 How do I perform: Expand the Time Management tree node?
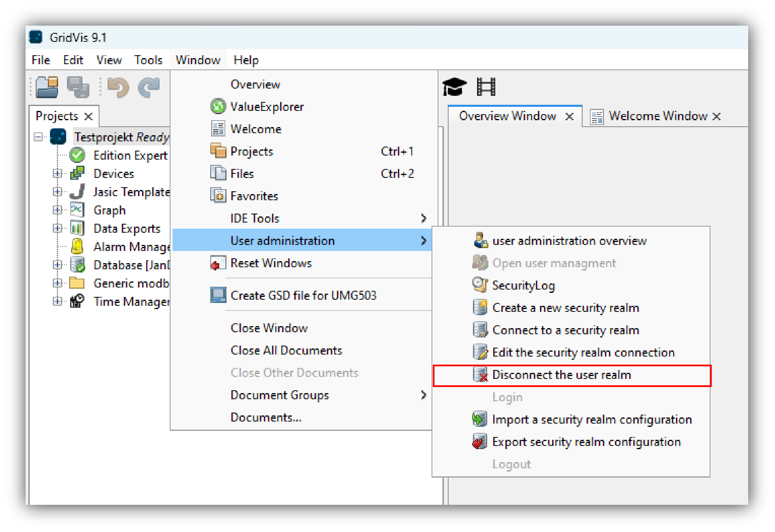coord(57,301)
